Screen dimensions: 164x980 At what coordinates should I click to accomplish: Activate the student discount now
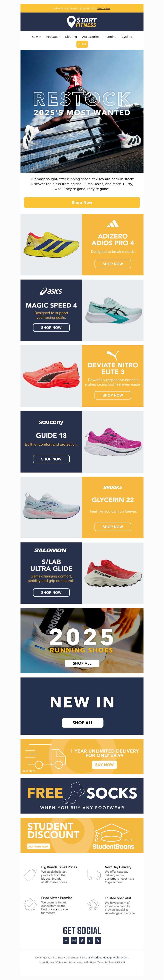pos(39,846)
